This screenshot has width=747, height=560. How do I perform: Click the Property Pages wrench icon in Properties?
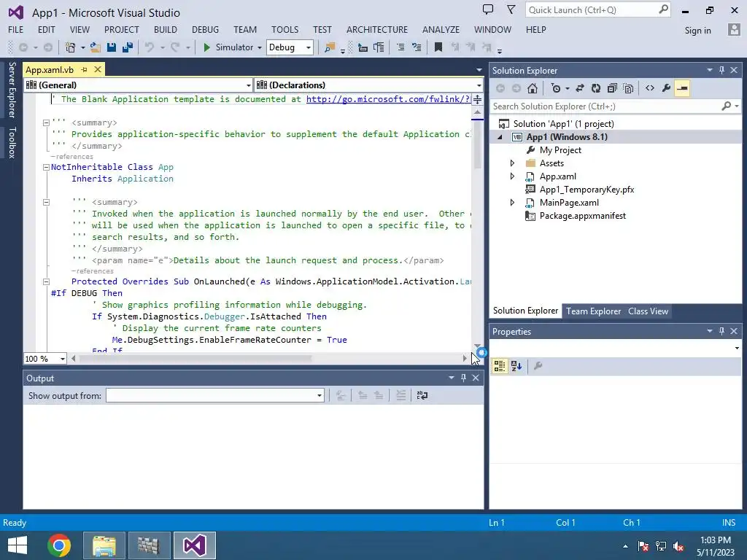tap(538, 366)
